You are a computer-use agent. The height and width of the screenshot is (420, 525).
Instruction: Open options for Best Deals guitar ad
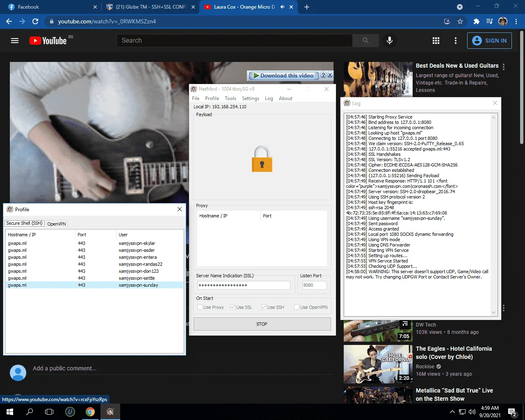click(504, 66)
